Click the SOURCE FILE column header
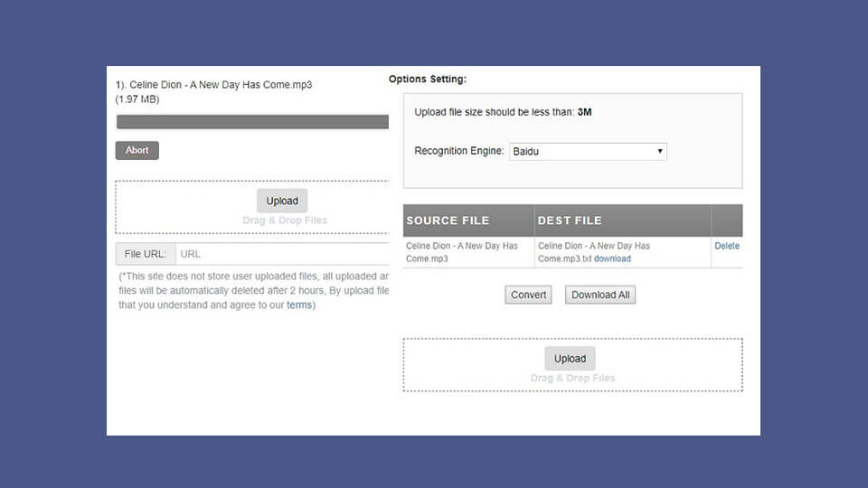Image resolution: width=868 pixels, height=488 pixels. coord(469,221)
